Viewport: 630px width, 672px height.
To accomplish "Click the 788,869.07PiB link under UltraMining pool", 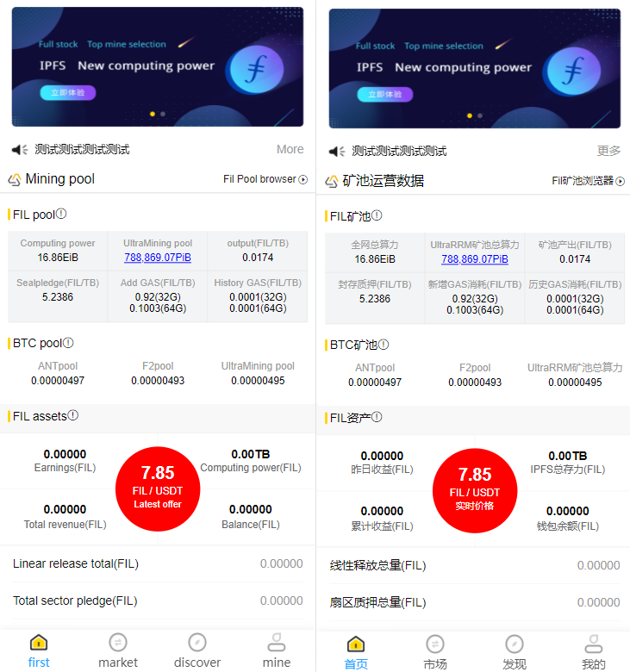I will point(158,257).
